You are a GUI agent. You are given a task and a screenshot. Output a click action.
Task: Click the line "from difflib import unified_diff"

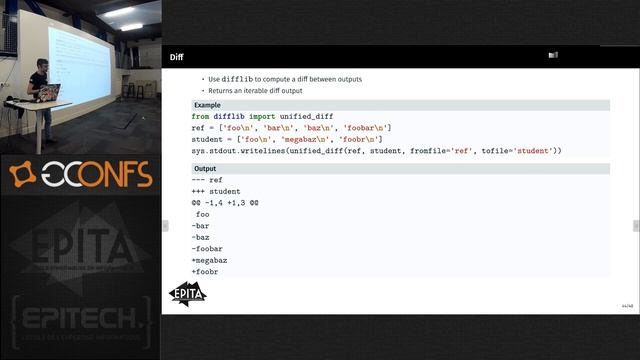262,117
